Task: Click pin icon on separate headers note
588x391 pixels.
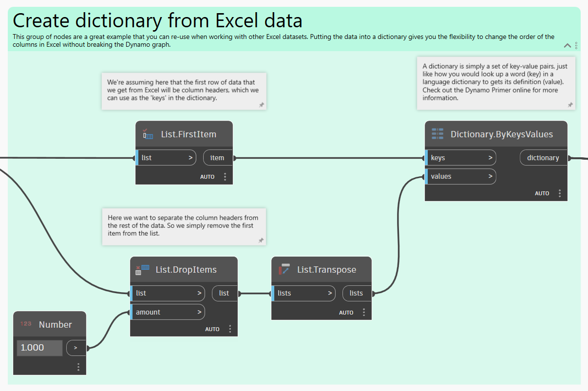Action: pyautogui.click(x=261, y=240)
